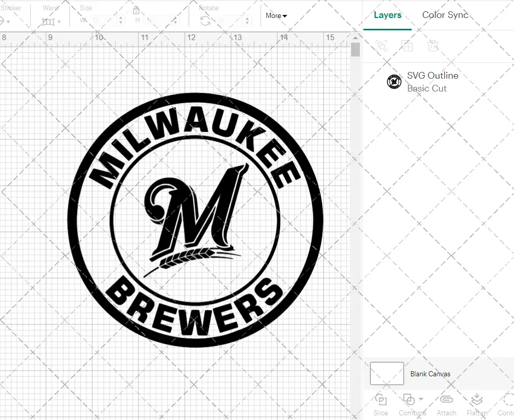Click the vertical scrollbar thumb
Viewport: 514px width, 420px height.
[x=355, y=50]
